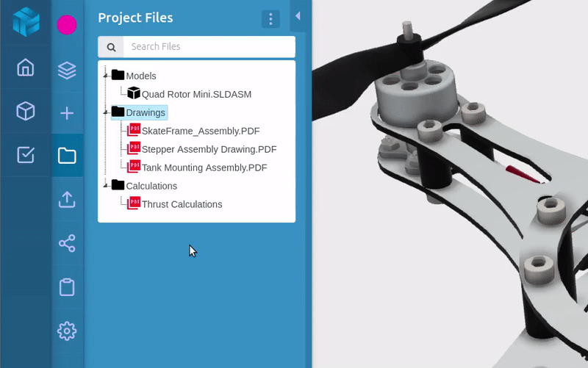Open the share nodes icon
This screenshot has height=368, width=588.
(x=67, y=243)
